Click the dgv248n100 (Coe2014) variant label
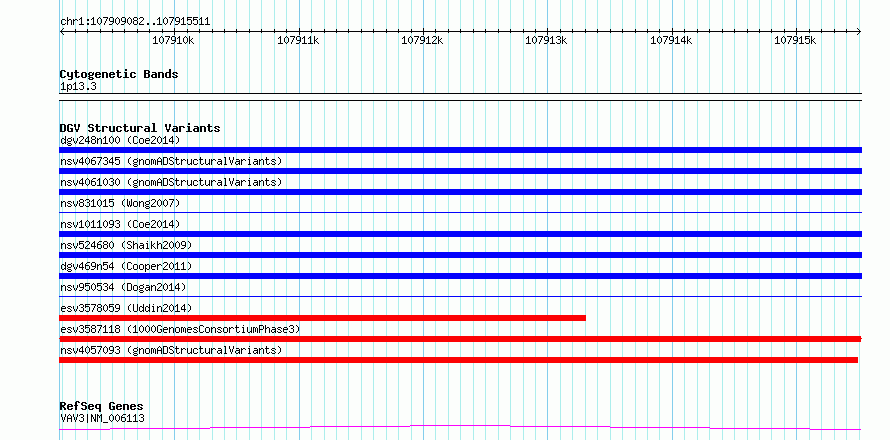This screenshot has width=890, height=440. tap(120, 140)
